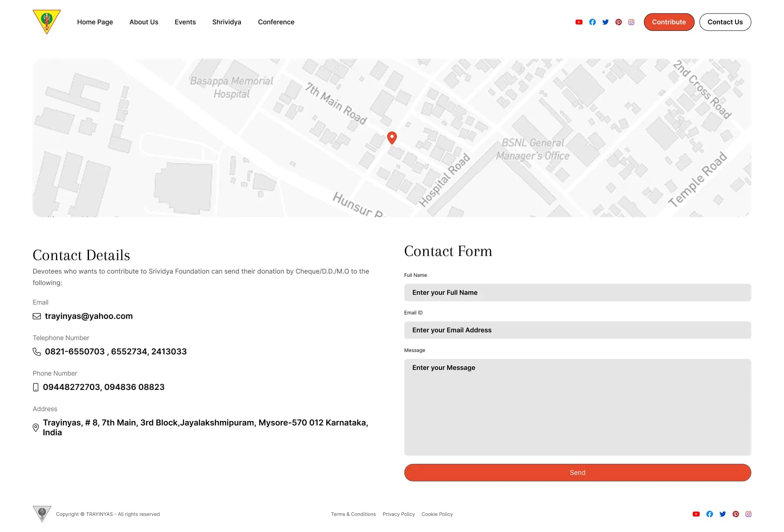Click the mobile phone icon
Image resolution: width=784 pixels, height=532 pixels.
[x=36, y=387]
